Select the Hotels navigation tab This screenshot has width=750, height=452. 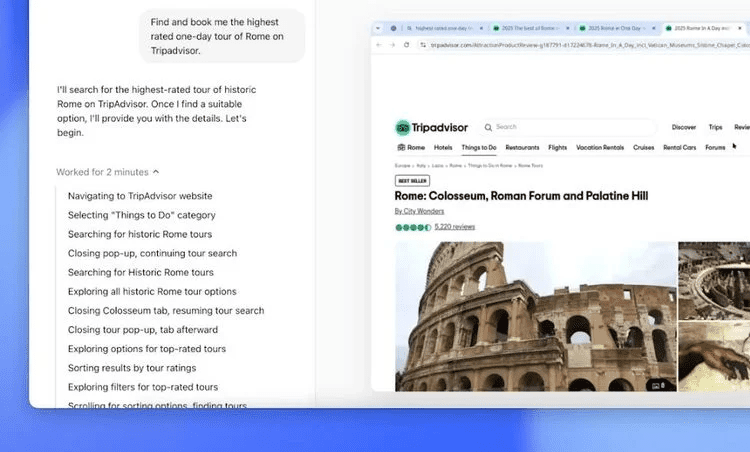443,148
